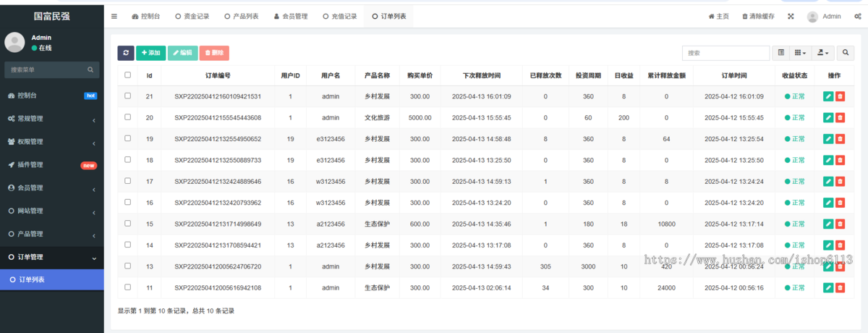Image resolution: width=868 pixels, height=333 pixels.
Task: Edit order row Id 19 with pencil icon
Action: [827, 139]
